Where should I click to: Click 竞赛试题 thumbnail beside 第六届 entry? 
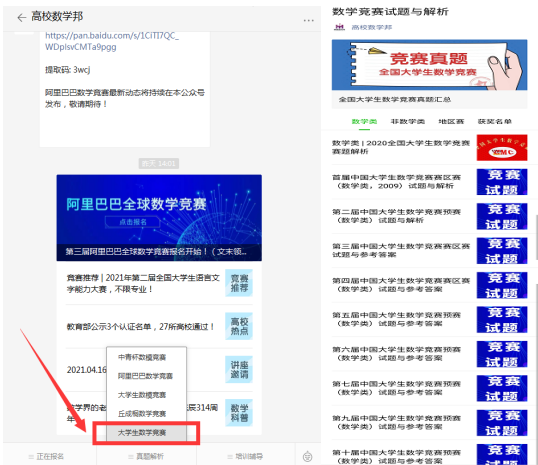502,354
